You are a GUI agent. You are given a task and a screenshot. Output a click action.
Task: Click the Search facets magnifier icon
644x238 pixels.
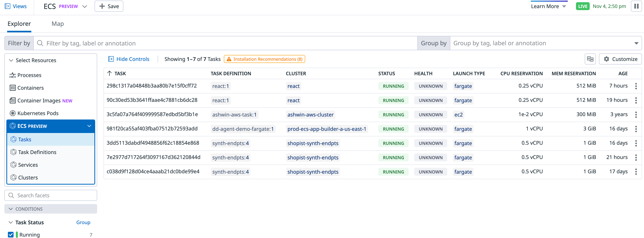[x=11, y=195]
